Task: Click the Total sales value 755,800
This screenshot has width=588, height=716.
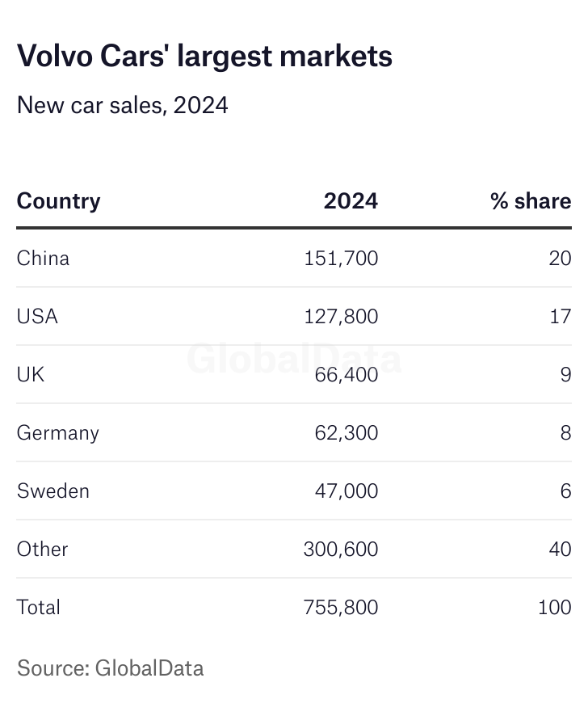Action: point(341,607)
